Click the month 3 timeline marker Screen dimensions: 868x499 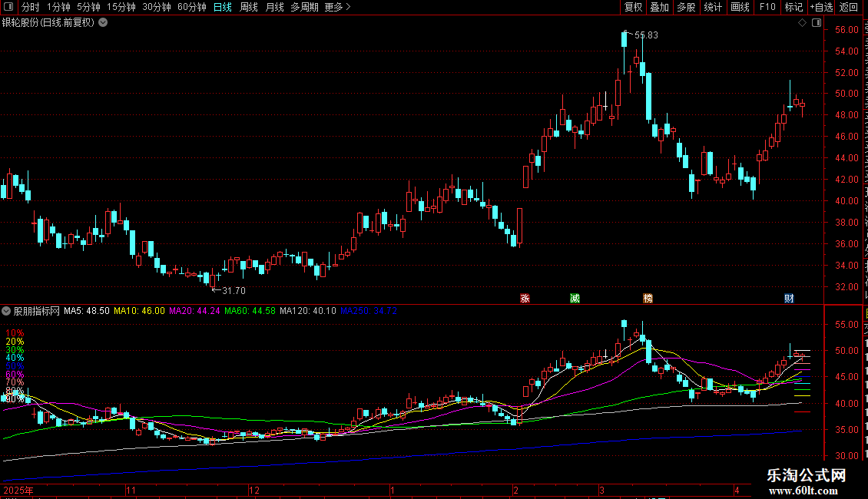601,490
